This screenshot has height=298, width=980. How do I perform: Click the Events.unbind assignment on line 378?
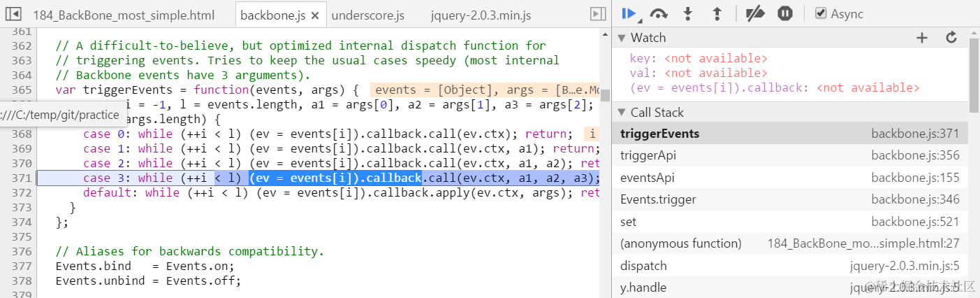[x=148, y=281]
